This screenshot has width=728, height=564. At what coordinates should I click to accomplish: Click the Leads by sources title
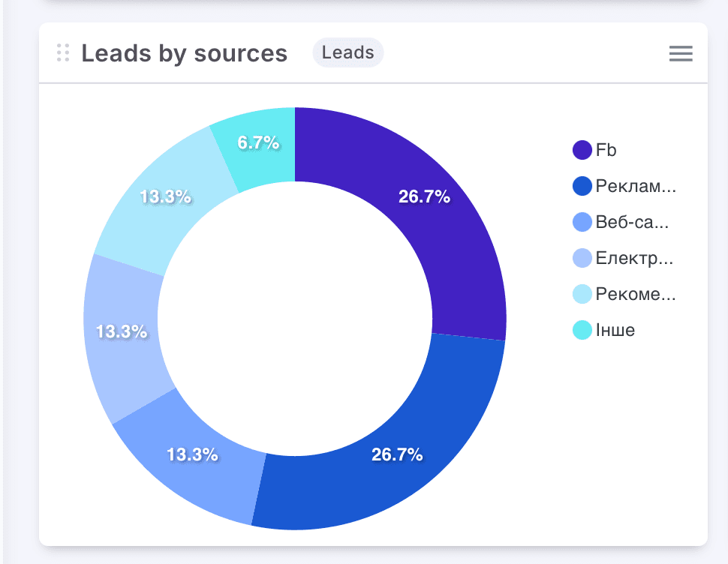185,53
